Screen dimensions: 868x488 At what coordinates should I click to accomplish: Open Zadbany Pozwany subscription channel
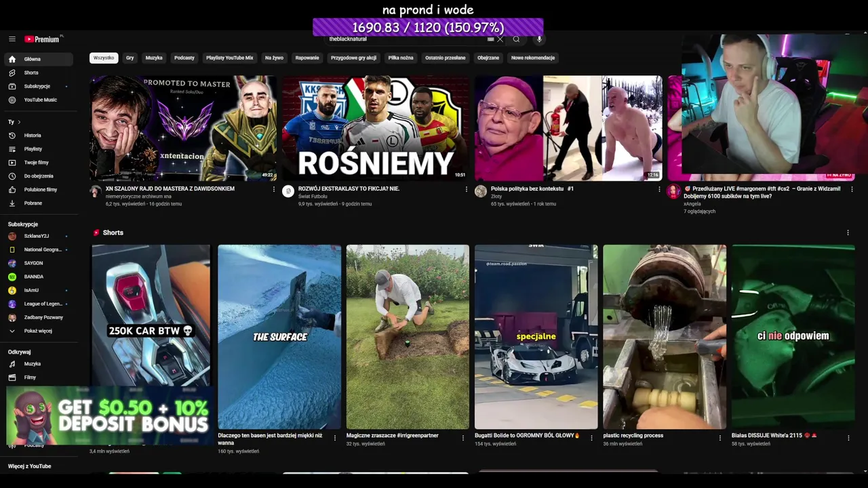coord(38,317)
